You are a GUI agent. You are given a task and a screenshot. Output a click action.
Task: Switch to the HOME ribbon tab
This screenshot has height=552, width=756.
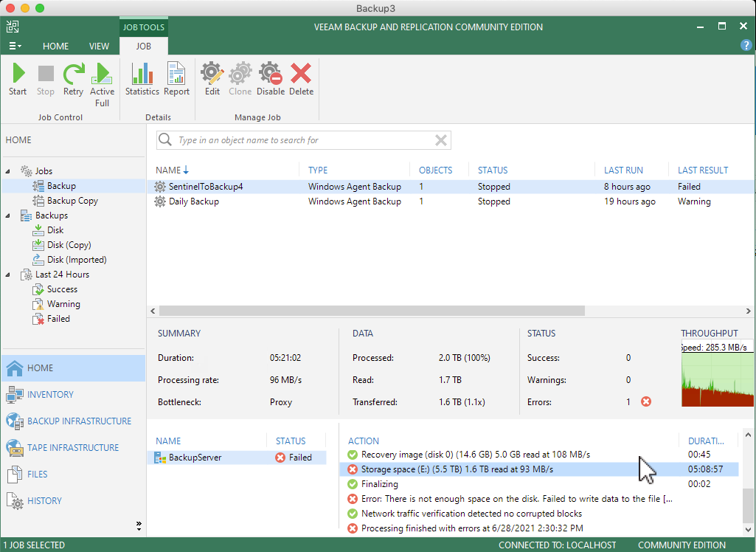(x=55, y=46)
